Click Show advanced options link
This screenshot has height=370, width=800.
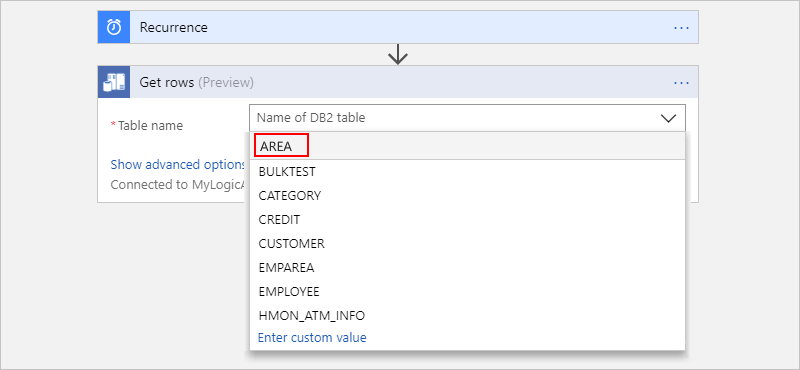point(179,164)
